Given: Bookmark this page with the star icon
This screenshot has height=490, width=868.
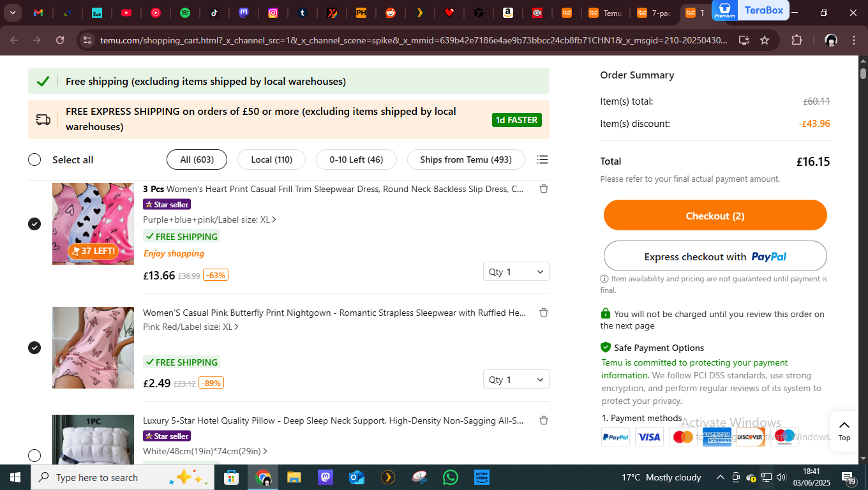Looking at the screenshot, I should tap(765, 40).
